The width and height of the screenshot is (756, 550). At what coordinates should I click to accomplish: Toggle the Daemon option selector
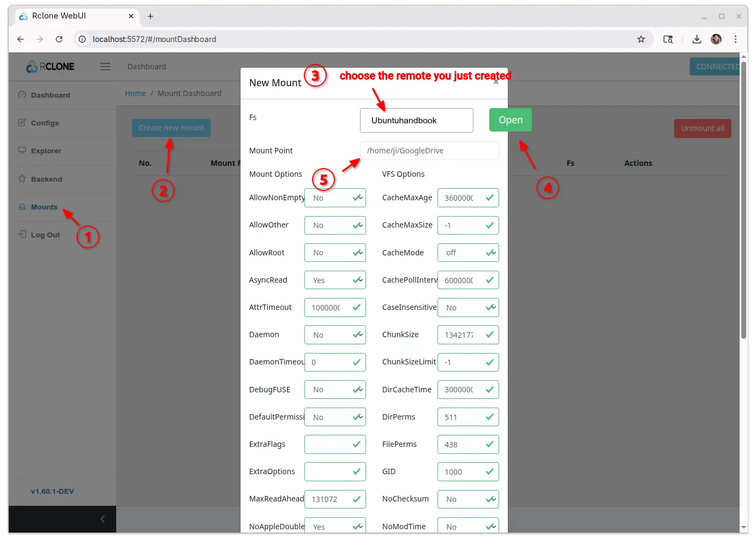[335, 335]
